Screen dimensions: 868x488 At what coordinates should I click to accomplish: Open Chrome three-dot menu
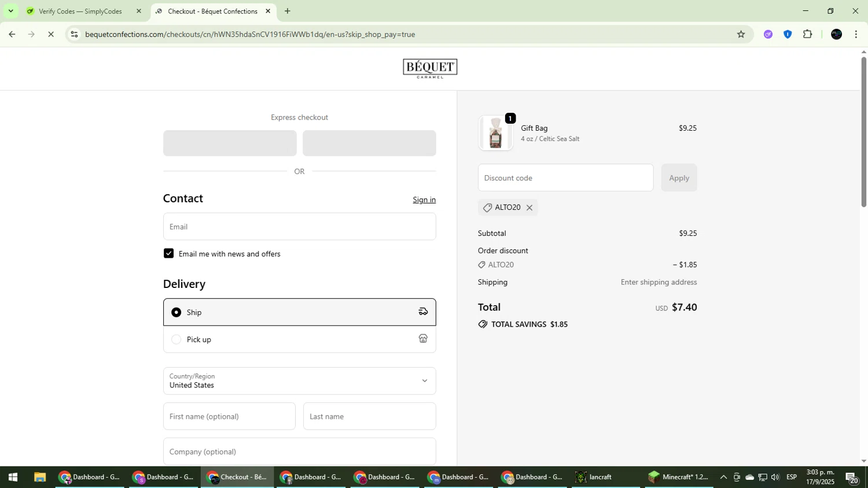(856, 35)
